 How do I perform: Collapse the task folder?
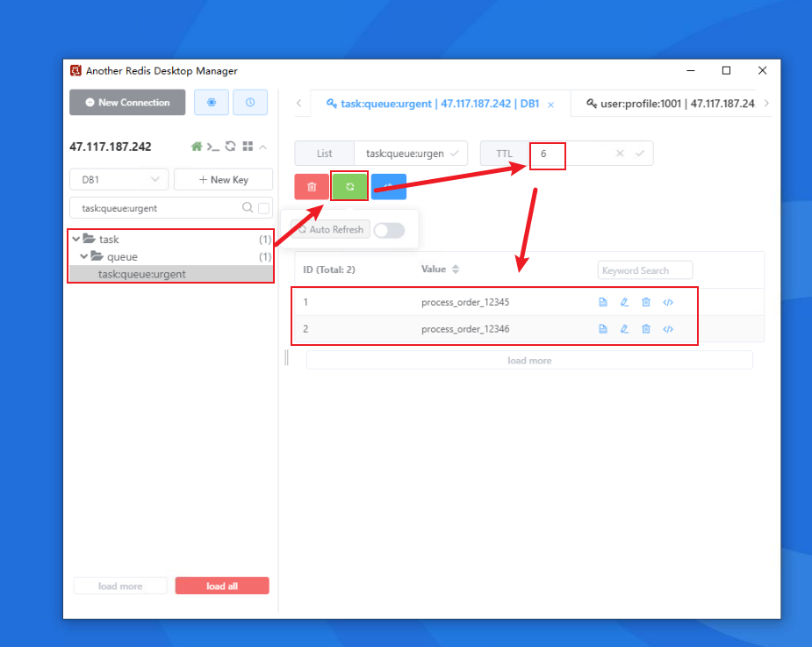pos(76,239)
